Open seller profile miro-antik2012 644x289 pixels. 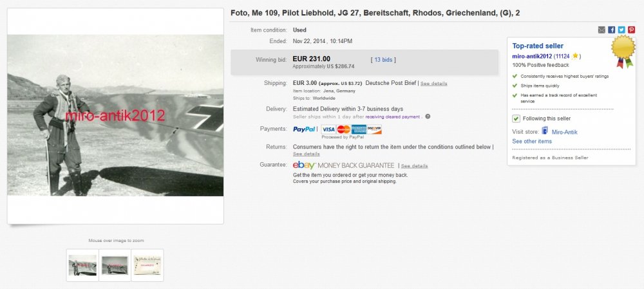(532, 56)
